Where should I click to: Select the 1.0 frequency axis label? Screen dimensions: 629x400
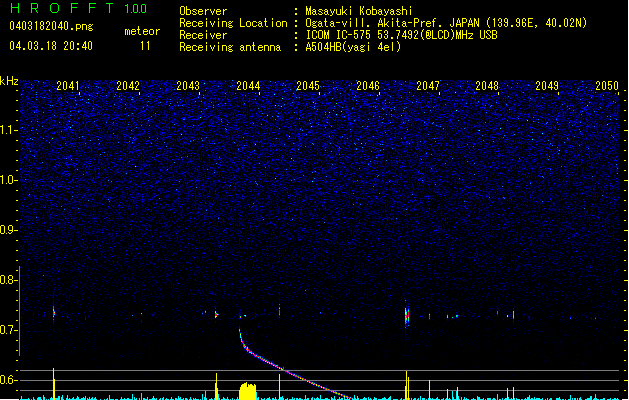(x=9, y=180)
